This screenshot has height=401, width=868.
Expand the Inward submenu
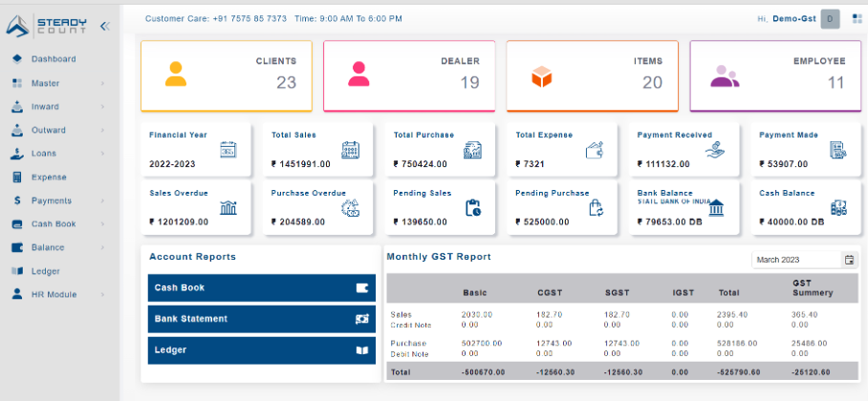[x=102, y=107]
